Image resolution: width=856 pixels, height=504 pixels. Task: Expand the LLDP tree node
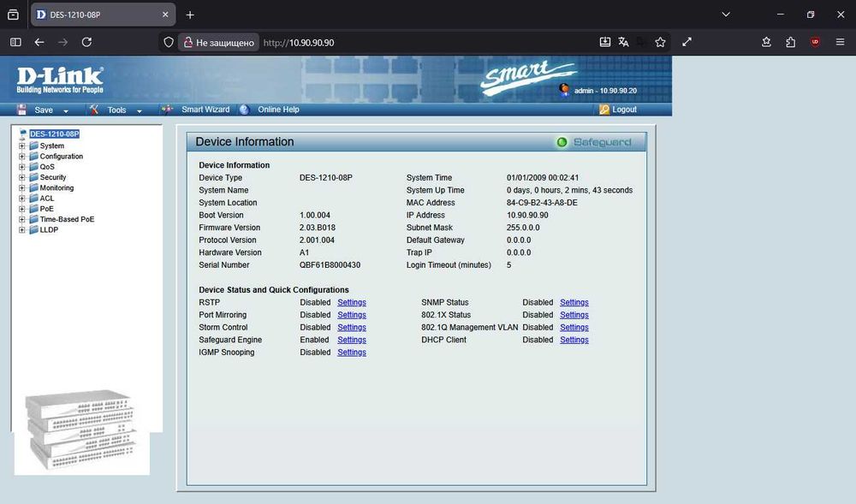click(x=22, y=229)
